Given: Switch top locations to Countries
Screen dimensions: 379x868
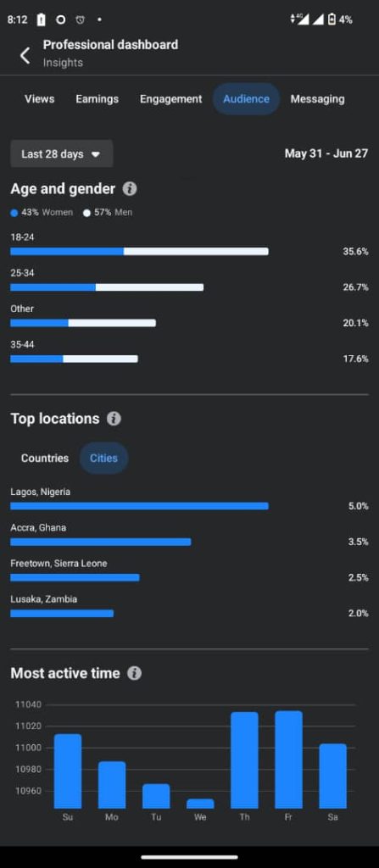Looking at the screenshot, I should (x=45, y=459).
